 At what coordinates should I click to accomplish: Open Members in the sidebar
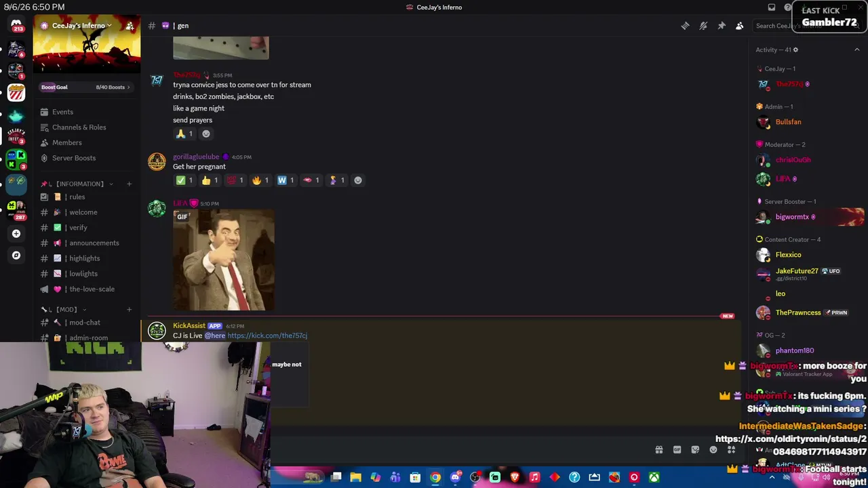pos(87,143)
